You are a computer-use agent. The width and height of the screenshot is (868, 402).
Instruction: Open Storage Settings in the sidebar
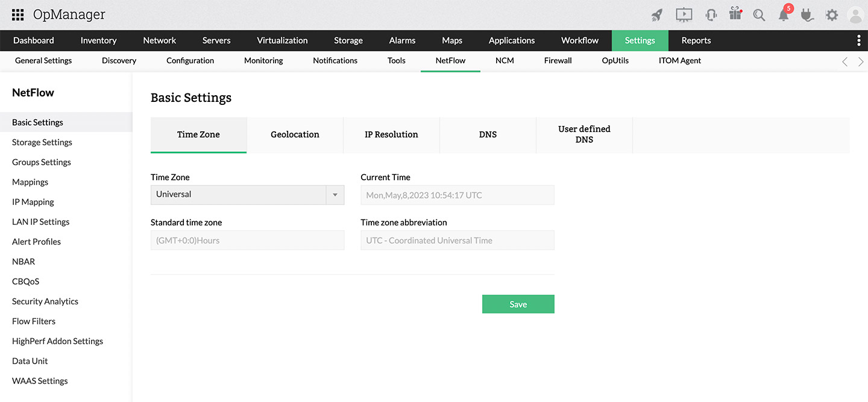[x=42, y=142]
